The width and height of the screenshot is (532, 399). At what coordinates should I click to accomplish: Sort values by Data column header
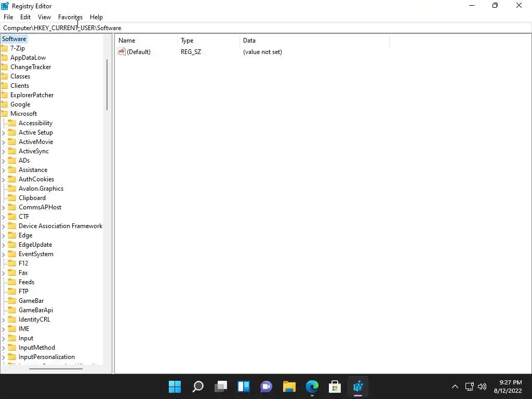point(314,41)
